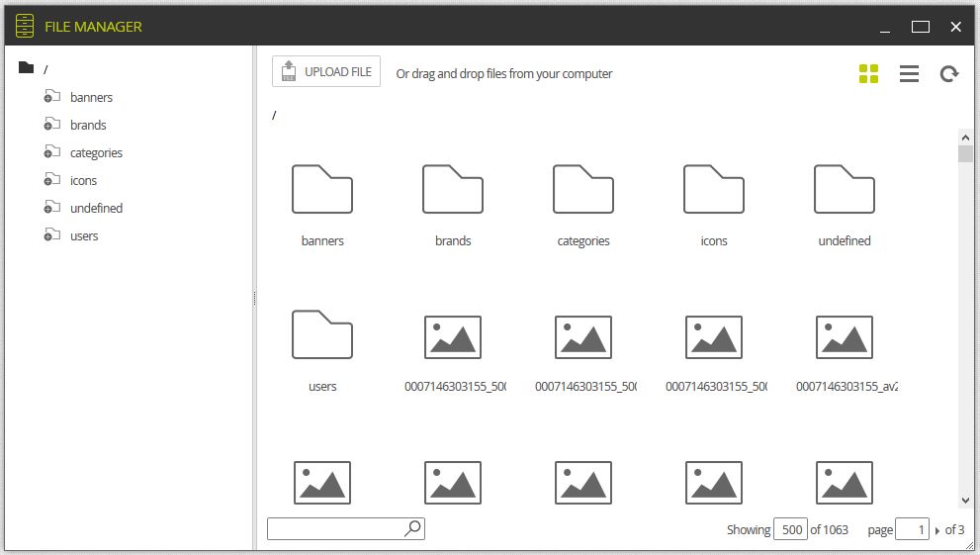The height and width of the screenshot is (555, 980).
Task: Click the banners folder label in grid
Action: [x=322, y=240]
